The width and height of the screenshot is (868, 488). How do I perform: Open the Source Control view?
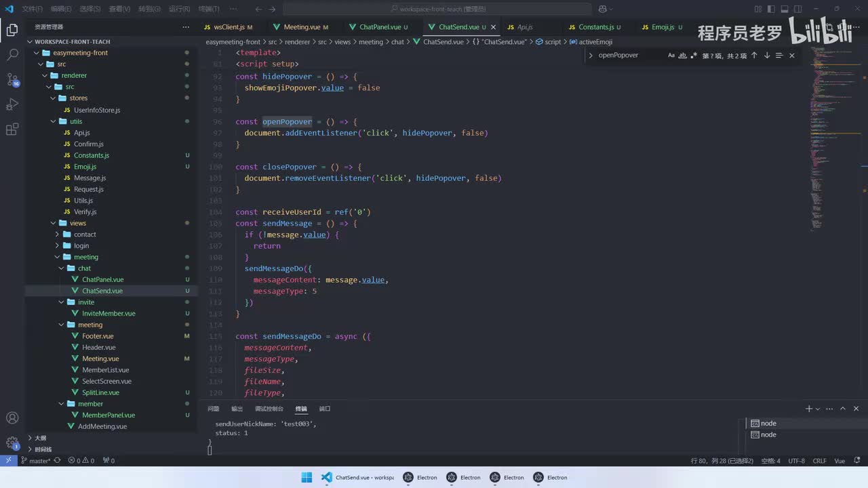(x=12, y=79)
